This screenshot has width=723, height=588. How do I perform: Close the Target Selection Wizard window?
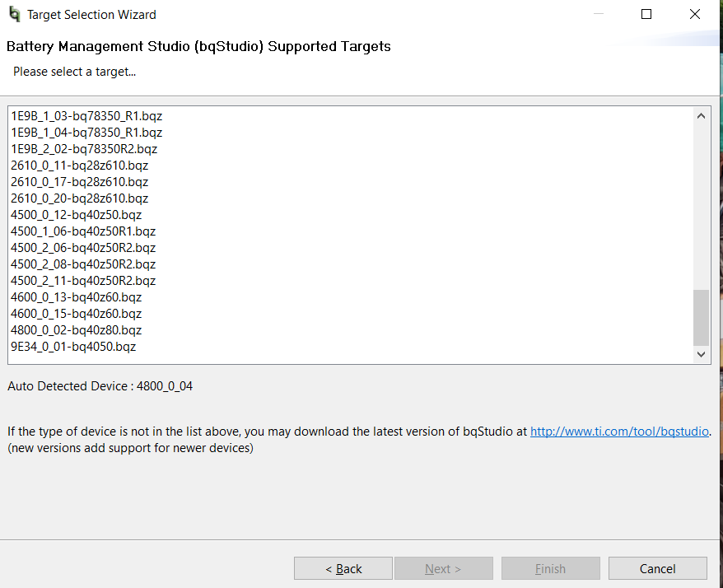point(694,14)
